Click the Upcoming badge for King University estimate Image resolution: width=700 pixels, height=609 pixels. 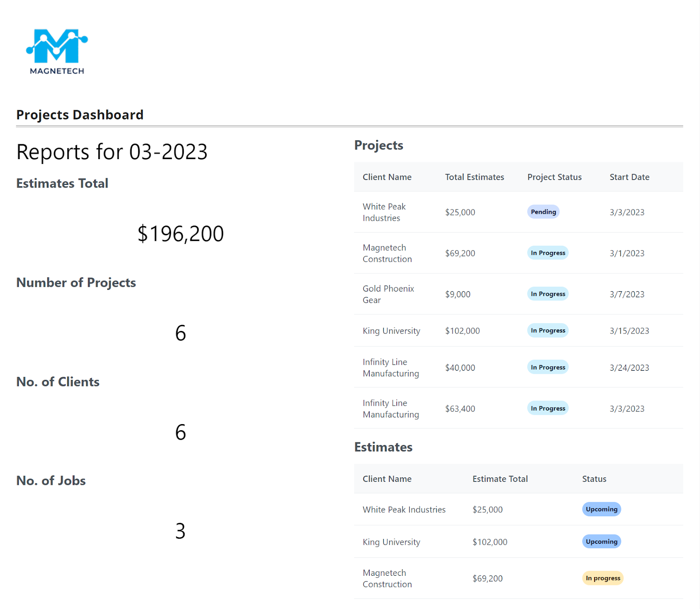tap(601, 541)
